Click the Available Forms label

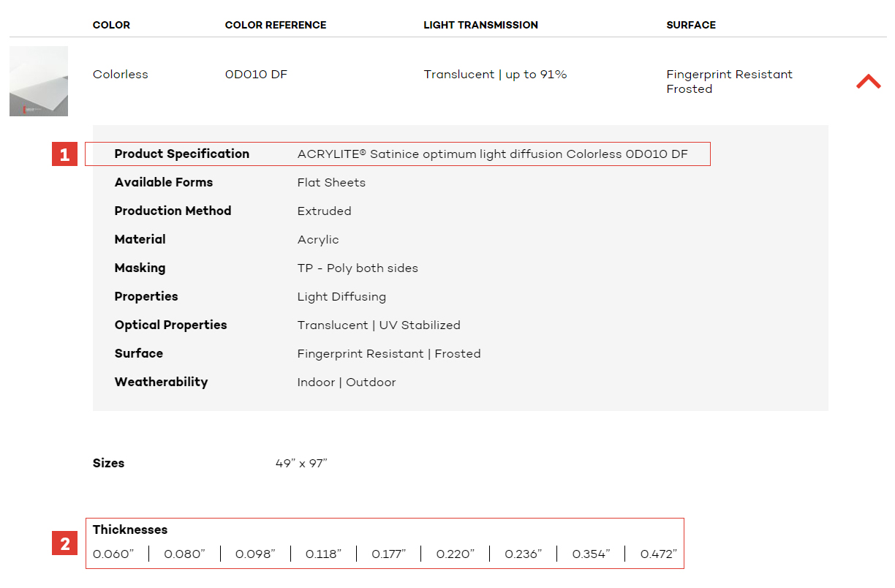pyautogui.click(x=164, y=182)
